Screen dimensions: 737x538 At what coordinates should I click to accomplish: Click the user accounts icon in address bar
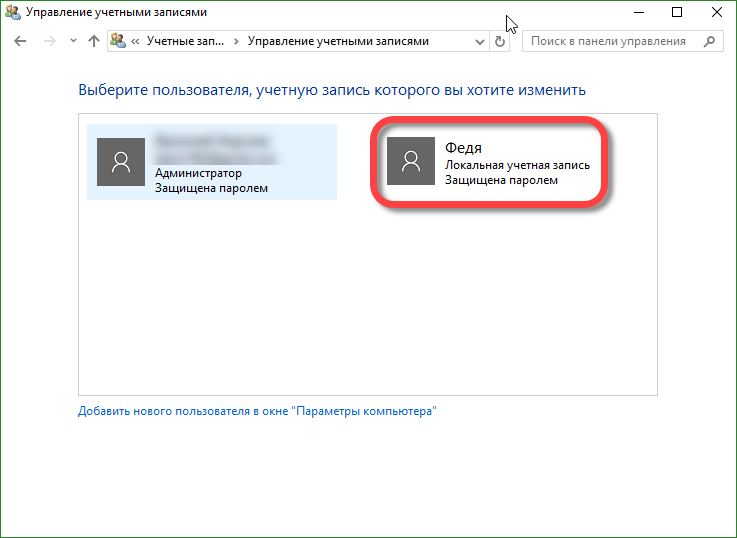pos(118,42)
